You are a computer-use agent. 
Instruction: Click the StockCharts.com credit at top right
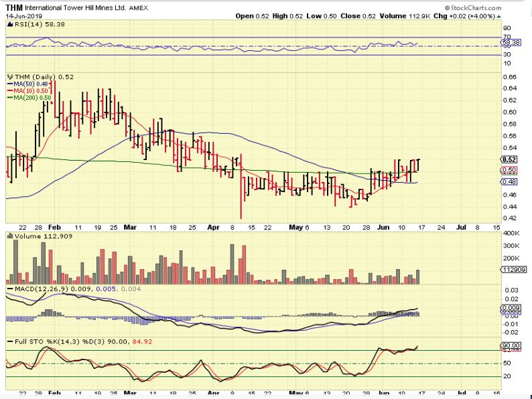click(472, 8)
